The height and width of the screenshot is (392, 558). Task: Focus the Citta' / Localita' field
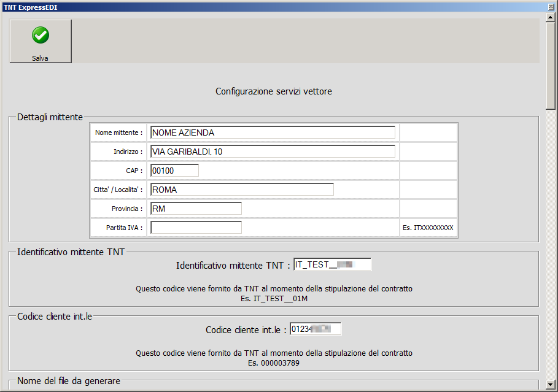242,190
